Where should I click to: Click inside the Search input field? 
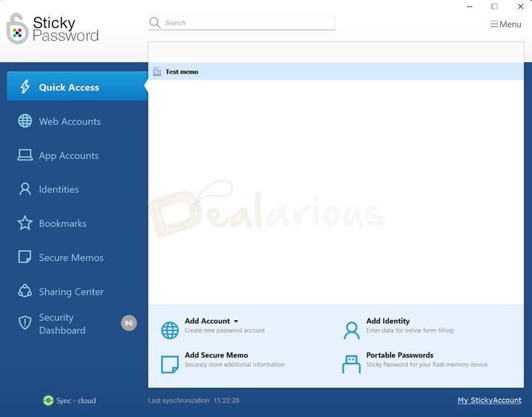242,23
